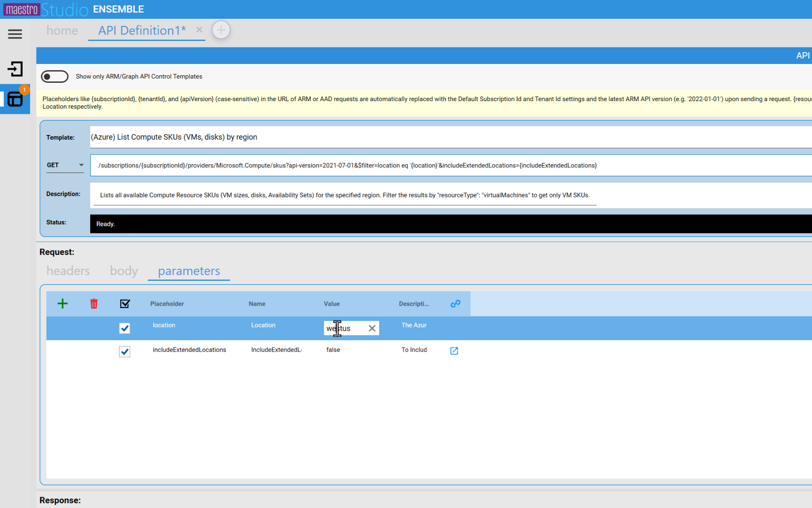Click the blue link icon in table header
Screen dimensions: 812x508
click(x=455, y=304)
